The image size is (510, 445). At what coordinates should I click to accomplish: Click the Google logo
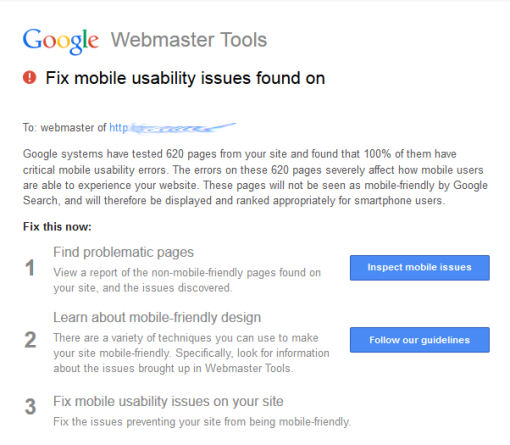tap(61, 41)
